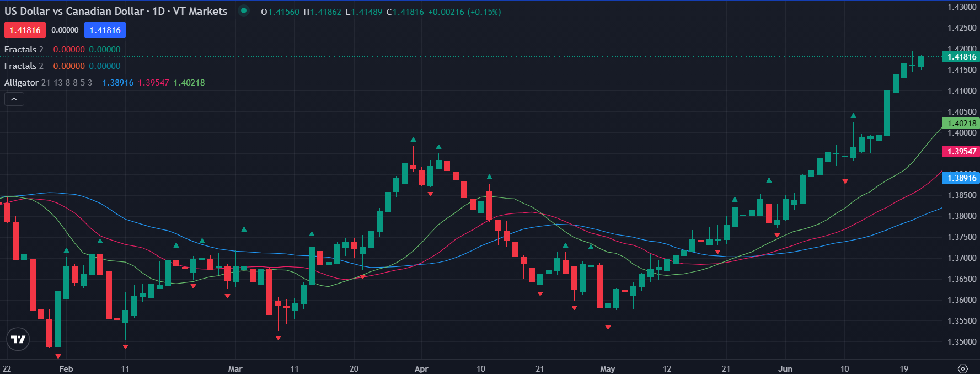Image resolution: width=980 pixels, height=374 pixels.
Task: Click the market status green dot icon
Action: click(x=244, y=10)
